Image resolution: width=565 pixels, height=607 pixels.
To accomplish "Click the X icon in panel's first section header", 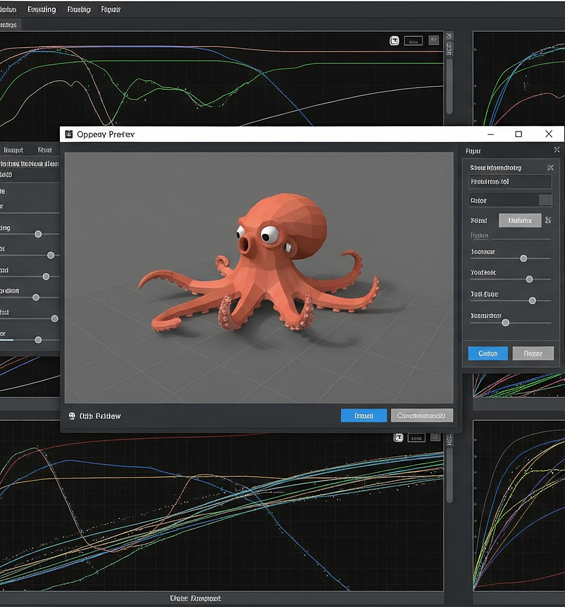I will [x=550, y=168].
